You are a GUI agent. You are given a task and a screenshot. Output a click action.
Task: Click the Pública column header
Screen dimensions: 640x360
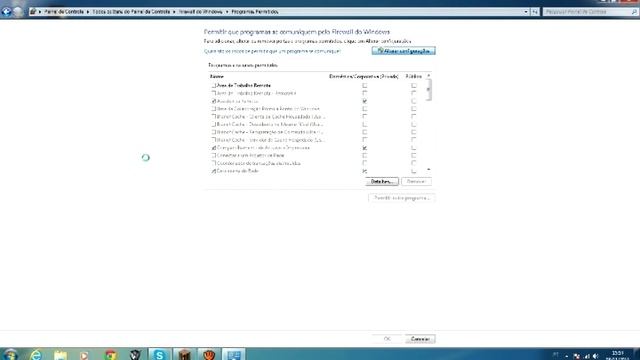tap(413, 76)
